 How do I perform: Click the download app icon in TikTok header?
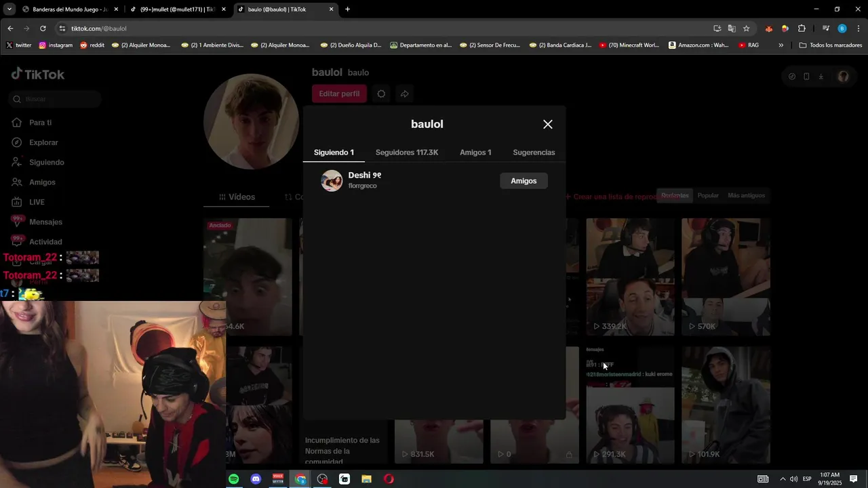click(x=821, y=77)
